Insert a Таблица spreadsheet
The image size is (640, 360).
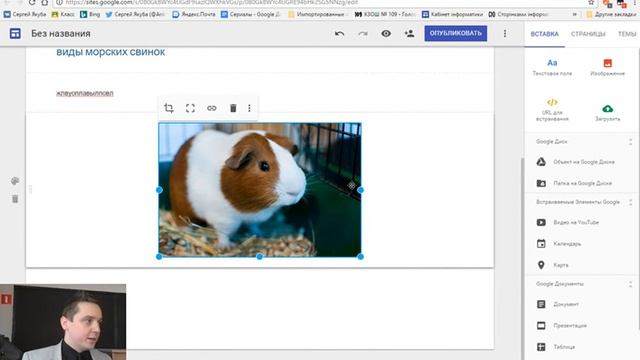point(556,347)
